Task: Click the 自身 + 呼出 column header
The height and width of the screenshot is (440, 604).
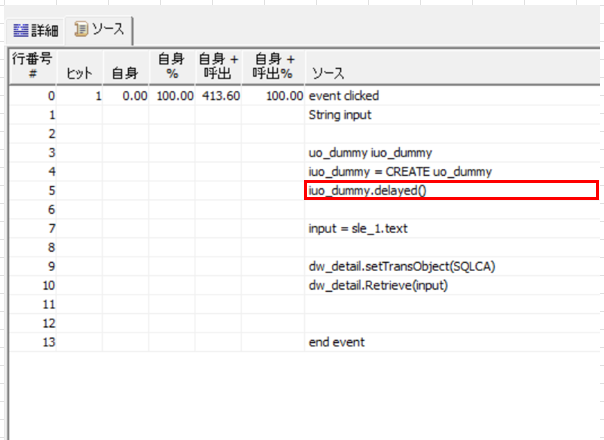Action: point(217,66)
